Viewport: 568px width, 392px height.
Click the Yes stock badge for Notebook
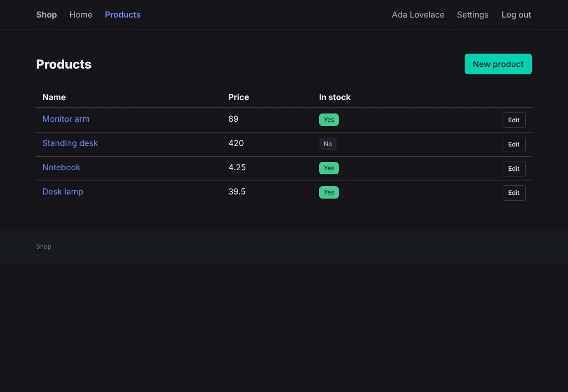tap(329, 168)
